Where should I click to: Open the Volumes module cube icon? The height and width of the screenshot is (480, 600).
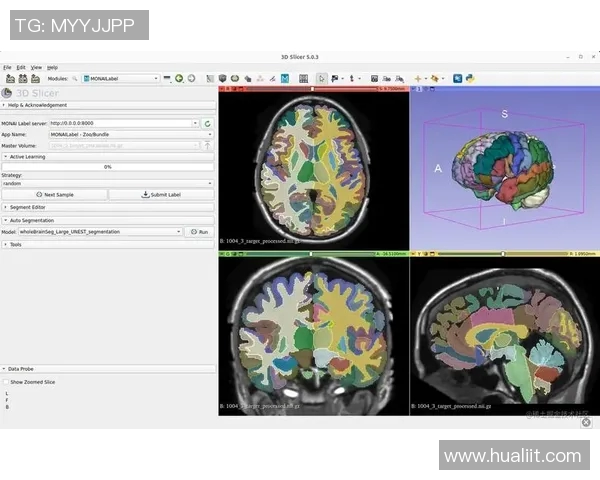222,78
